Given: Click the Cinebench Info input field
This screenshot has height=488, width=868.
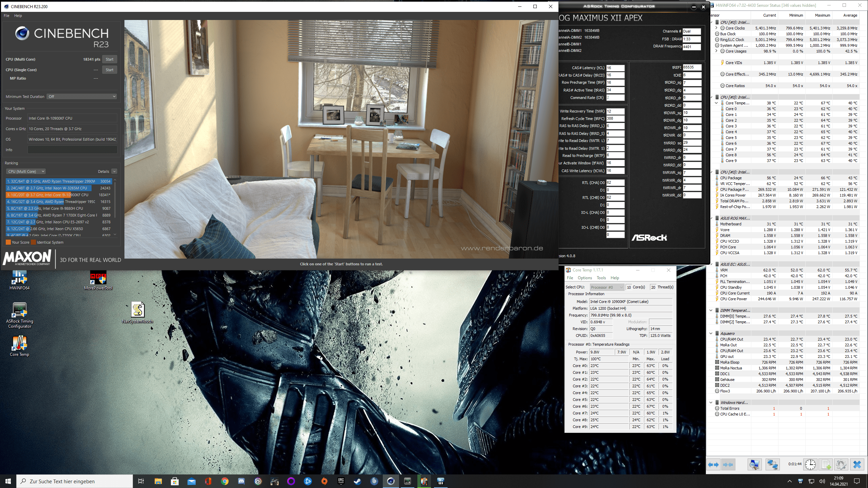Looking at the screenshot, I should click(x=72, y=150).
